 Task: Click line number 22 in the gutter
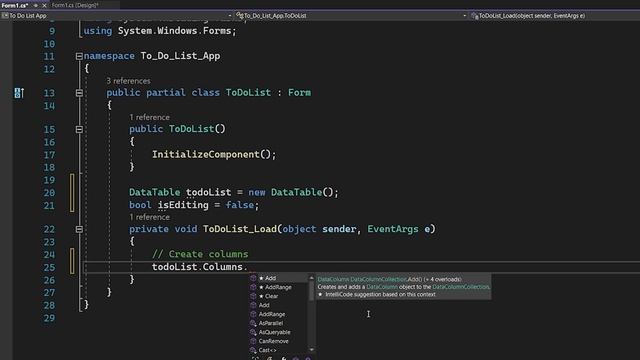(49, 229)
